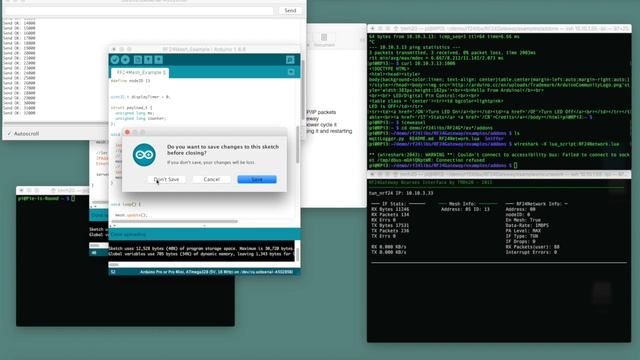Click 'En Mesh: True' in gateway terminal
Screen dimensions: 640x360
(x=523, y=220)
